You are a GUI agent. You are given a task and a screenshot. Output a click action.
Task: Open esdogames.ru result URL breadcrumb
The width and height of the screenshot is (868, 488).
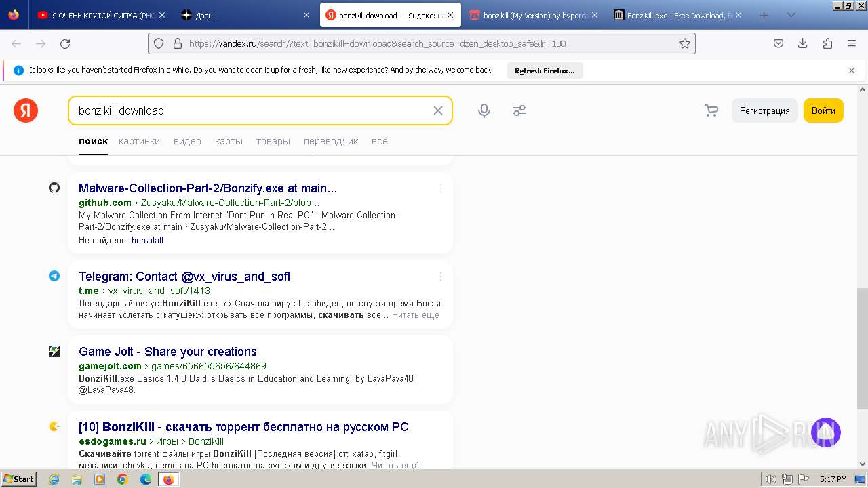tap(151, 441)
